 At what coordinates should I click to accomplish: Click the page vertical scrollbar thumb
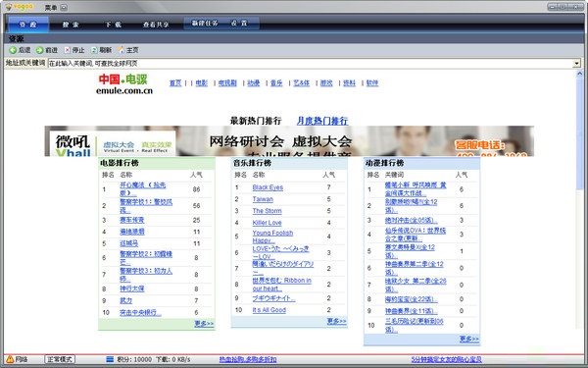click(x=580, y=133)
